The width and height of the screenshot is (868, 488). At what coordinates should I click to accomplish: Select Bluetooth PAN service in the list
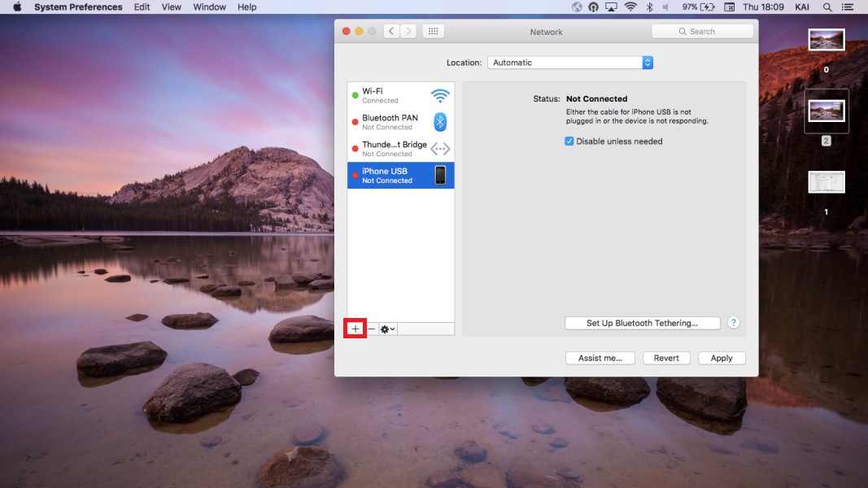pyautogui.click(x=400, y=122)
